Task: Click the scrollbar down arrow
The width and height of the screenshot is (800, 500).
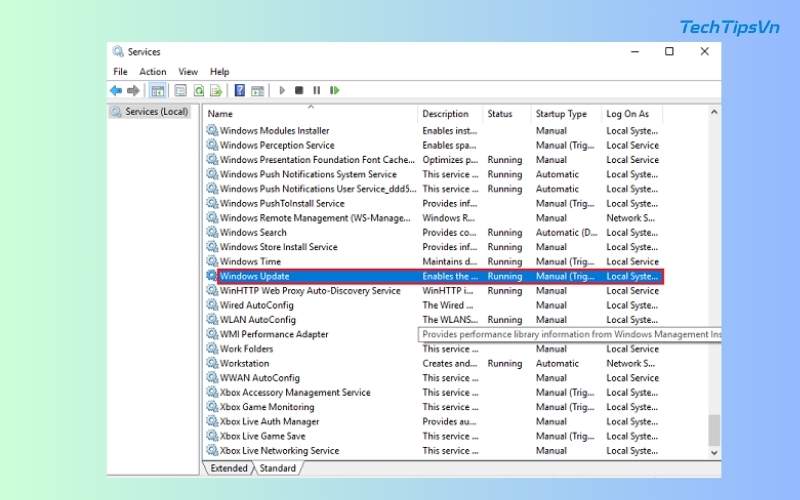Action: coord(714,453)
